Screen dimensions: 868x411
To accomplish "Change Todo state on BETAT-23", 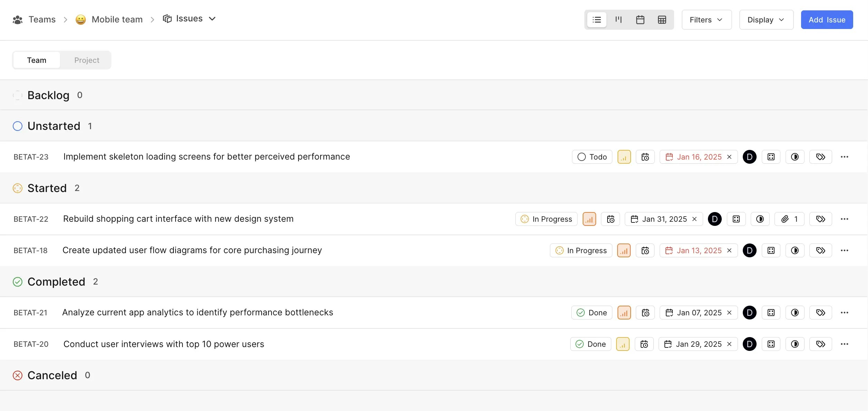I will click(592, 157).
